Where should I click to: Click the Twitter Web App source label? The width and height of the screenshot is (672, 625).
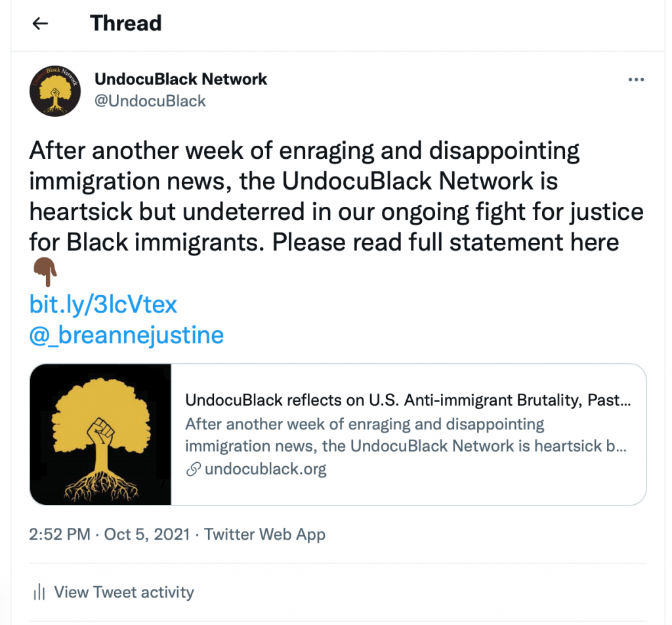point(264,534)
